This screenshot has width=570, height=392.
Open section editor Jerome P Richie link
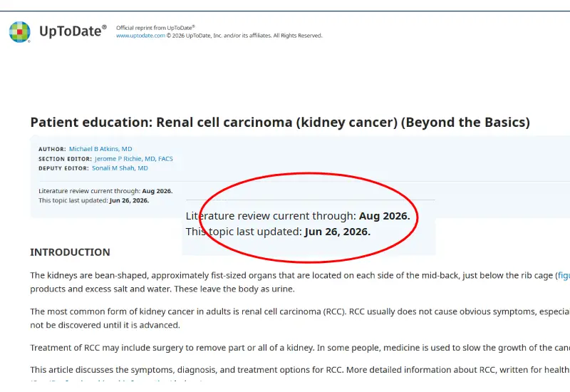point(134,159)
